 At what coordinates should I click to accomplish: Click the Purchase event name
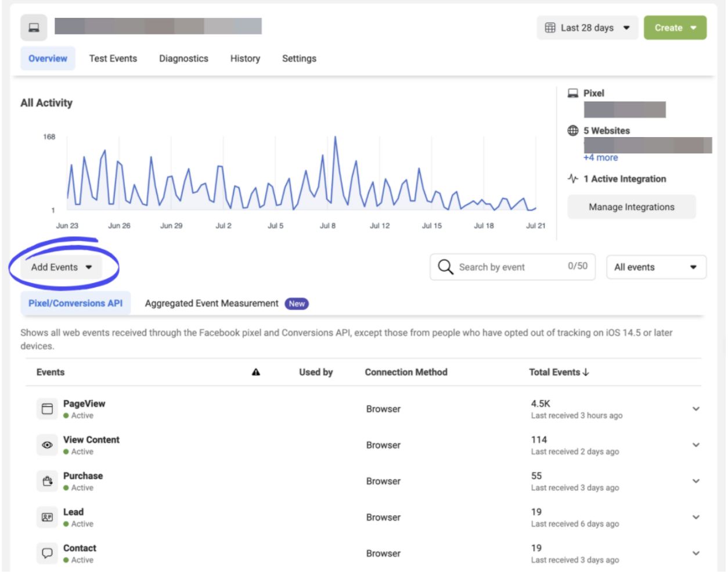(x=83, y=476)
